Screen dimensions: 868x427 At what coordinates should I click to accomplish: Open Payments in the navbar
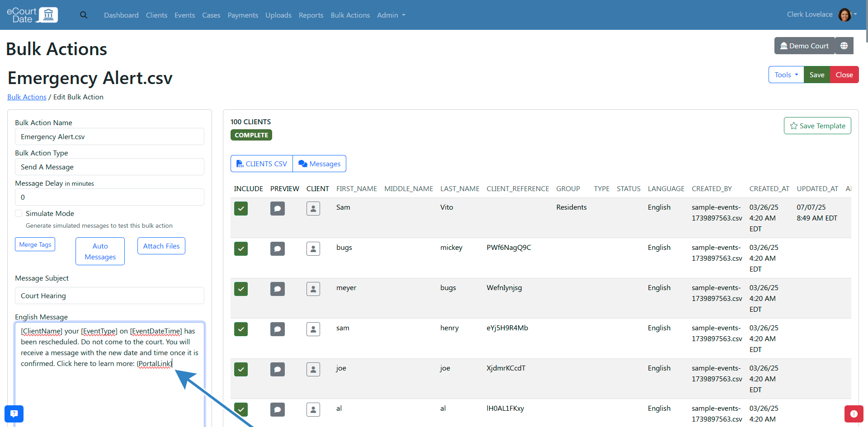(x=243, y=15)
